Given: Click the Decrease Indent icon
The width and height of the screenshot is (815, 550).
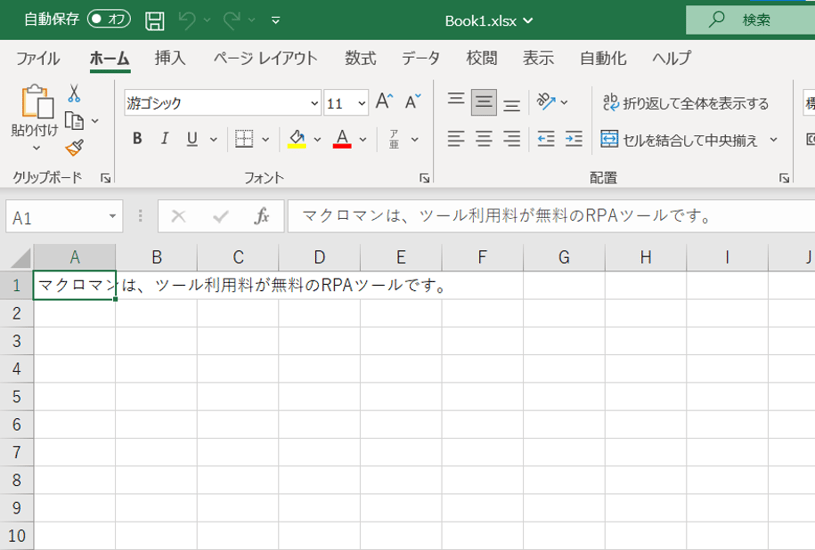Looking at the screenshot, I should pyautogui.click(x=546, y=139).
